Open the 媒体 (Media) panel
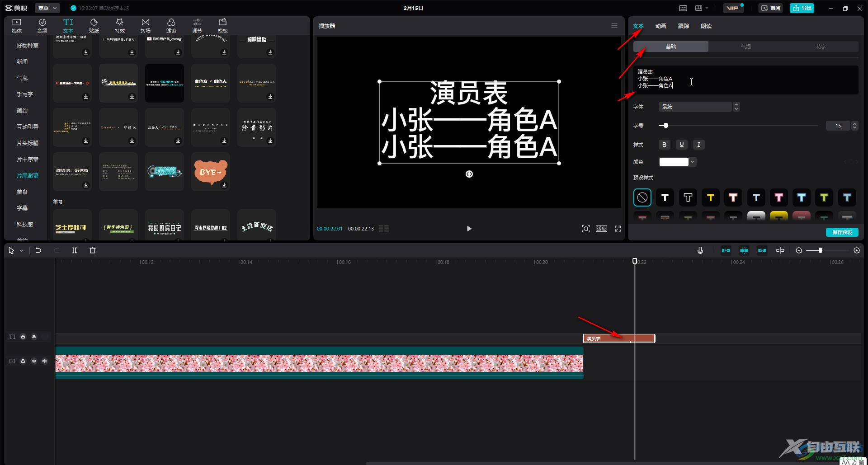868x465 pixels. click(17, 26)
